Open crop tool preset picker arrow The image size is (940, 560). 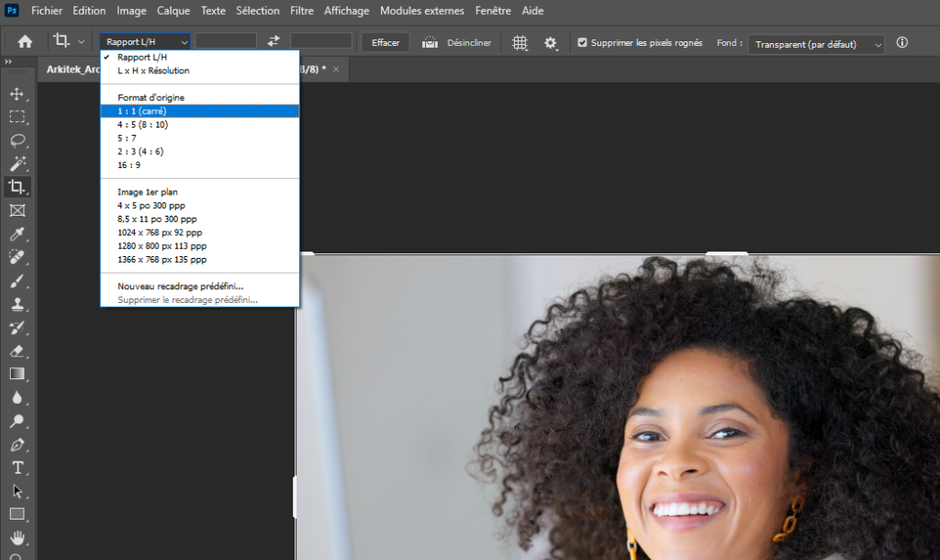tap(81, 41)
